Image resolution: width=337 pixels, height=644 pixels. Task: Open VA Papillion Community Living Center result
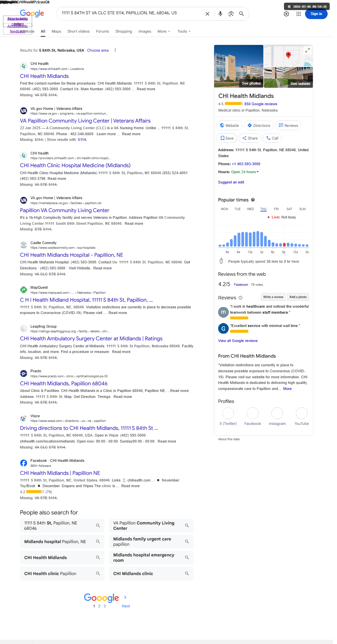coord(85,121)
